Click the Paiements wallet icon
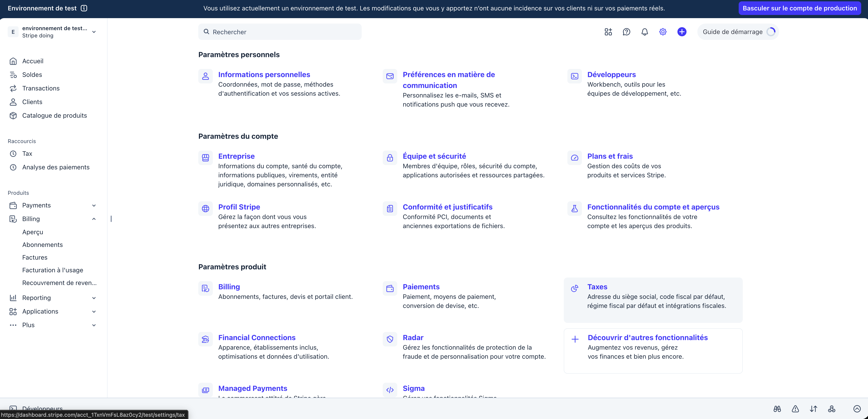This screenshot has width=868, height=419. pos(390,288)
